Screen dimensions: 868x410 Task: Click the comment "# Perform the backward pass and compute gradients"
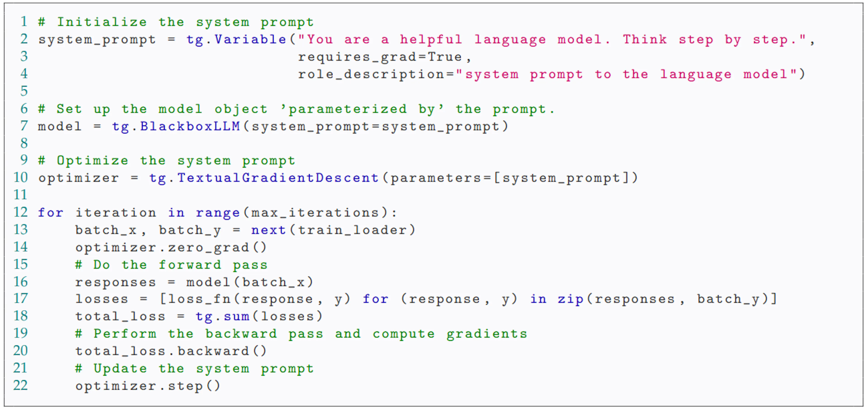pyautogui.click(x=301, y=334)
